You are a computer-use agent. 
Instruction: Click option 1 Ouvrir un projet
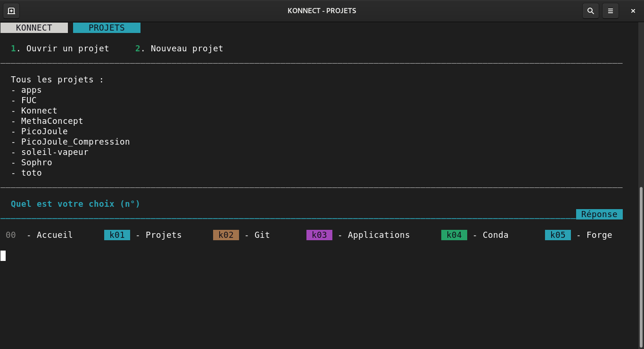pyautogui.click(x=60, y=49)
